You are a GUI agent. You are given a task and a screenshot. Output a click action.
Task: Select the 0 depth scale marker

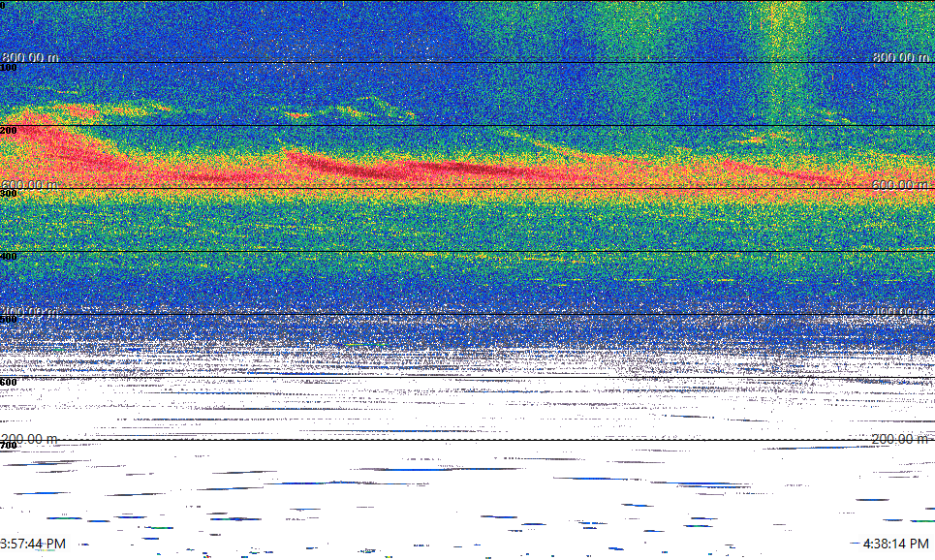[x=4, y=5]
